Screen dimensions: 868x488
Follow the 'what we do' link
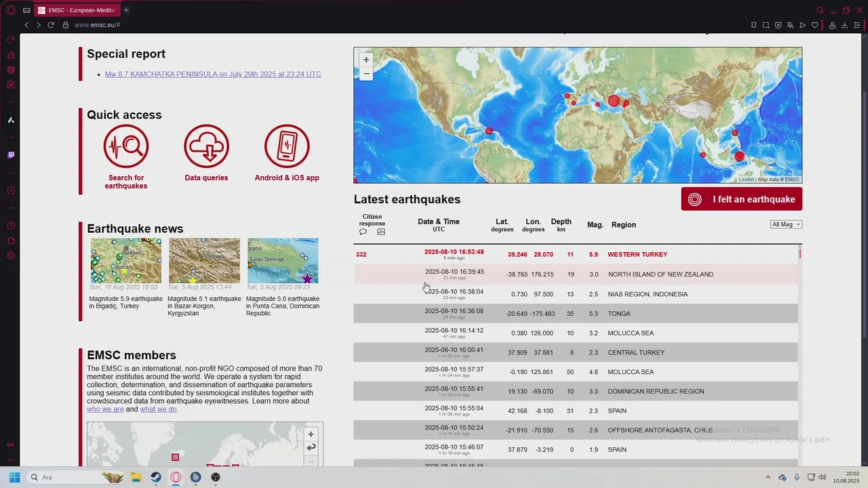(x=158, y=409)
